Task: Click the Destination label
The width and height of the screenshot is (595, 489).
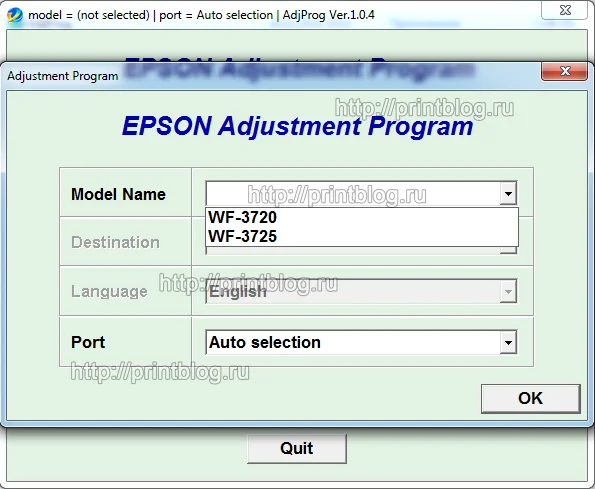Action: tap(115, 242)
